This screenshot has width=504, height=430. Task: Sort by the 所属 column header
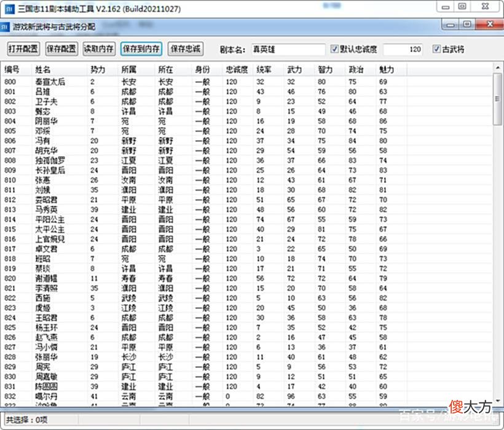[136, 69]
